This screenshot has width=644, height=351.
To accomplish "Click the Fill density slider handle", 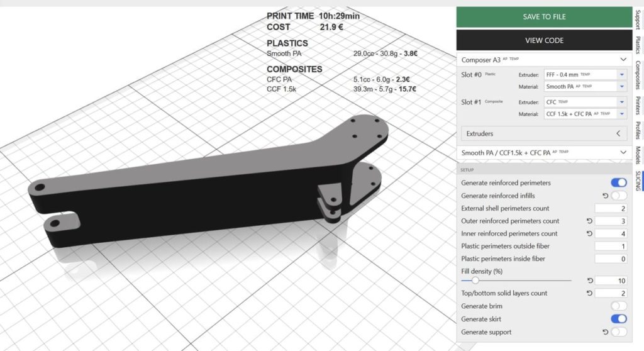I will [475, 281].
